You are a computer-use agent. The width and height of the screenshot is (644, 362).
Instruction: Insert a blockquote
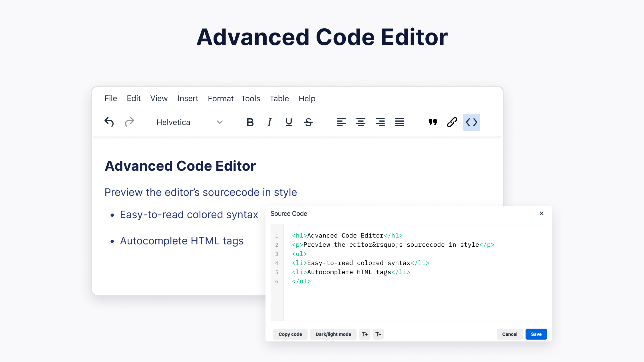coord(432,122)
